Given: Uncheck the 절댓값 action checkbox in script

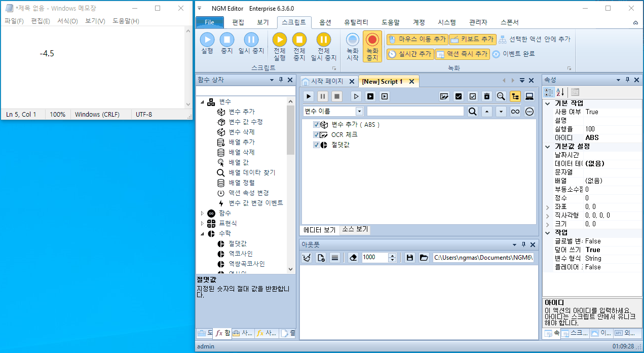Looking at the screenshot, I should point(316,145).
